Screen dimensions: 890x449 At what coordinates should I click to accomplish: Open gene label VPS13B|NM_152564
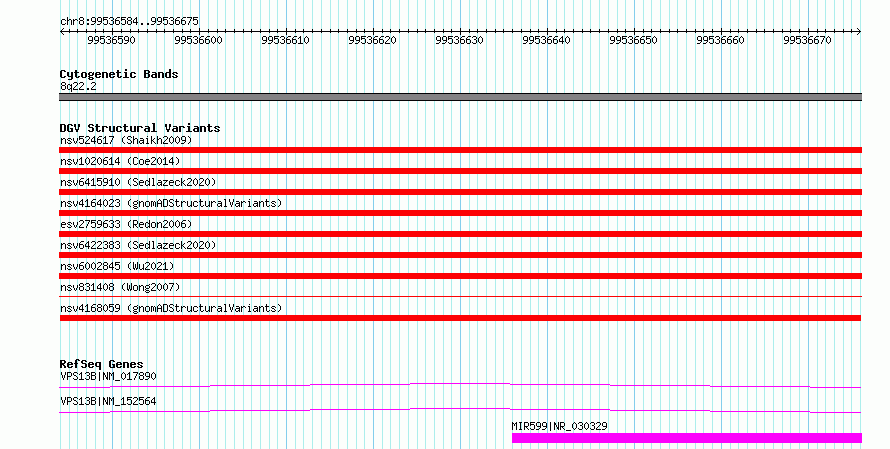pos(108,401)
